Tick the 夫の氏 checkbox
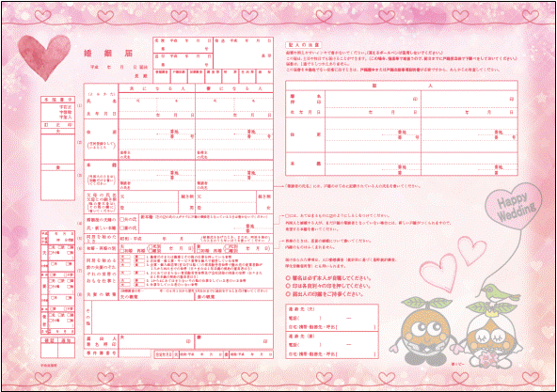The height and width of the screenshot is (392, 557). point(122,220)
